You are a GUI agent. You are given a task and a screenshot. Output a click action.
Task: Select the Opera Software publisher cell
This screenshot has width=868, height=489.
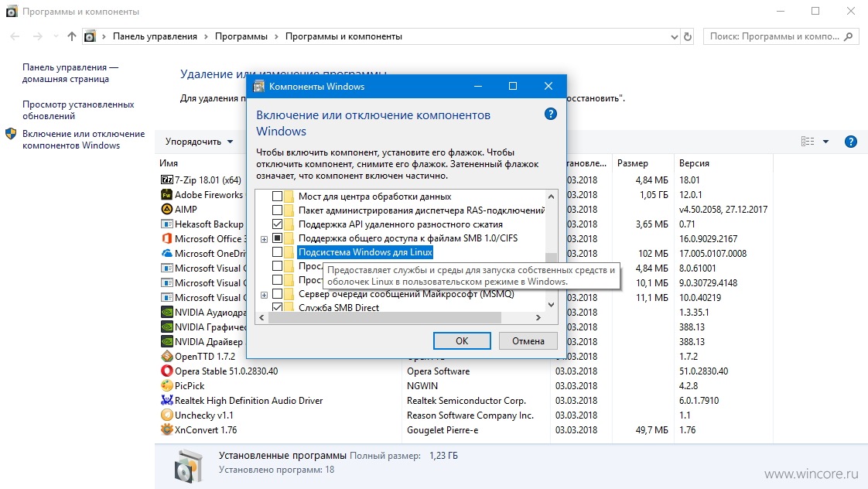point(438,371)
